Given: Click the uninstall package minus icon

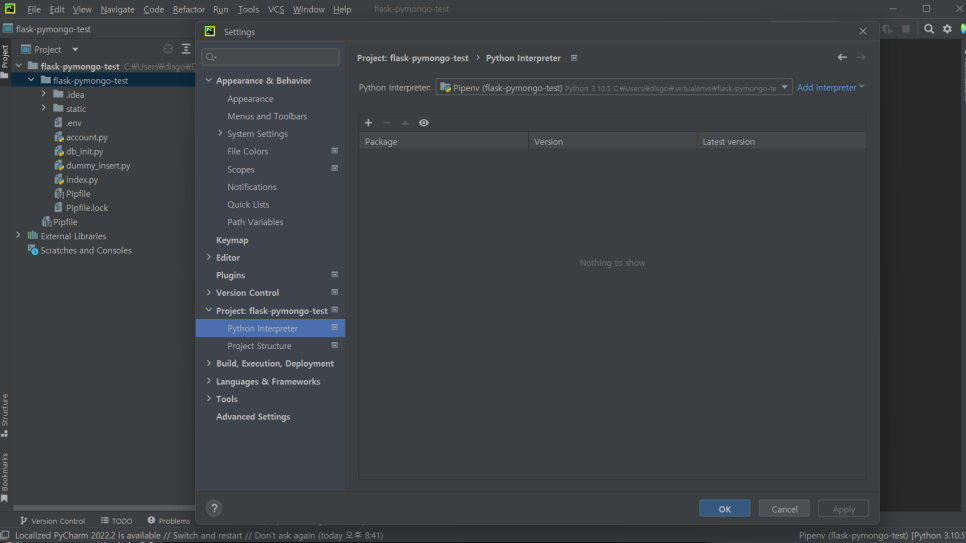Looking at the screenshot, I should [x=387, y=123].
